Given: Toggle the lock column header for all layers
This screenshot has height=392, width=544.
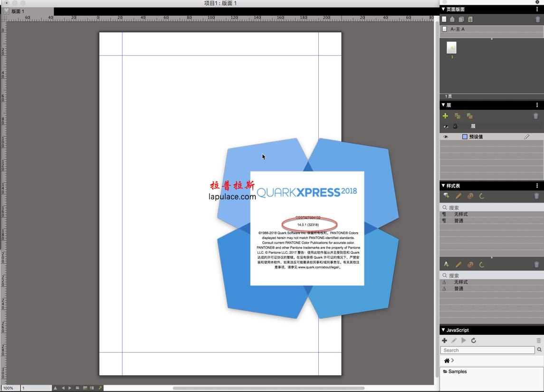Looking at the screenshot, I should [x=455, y=126].
